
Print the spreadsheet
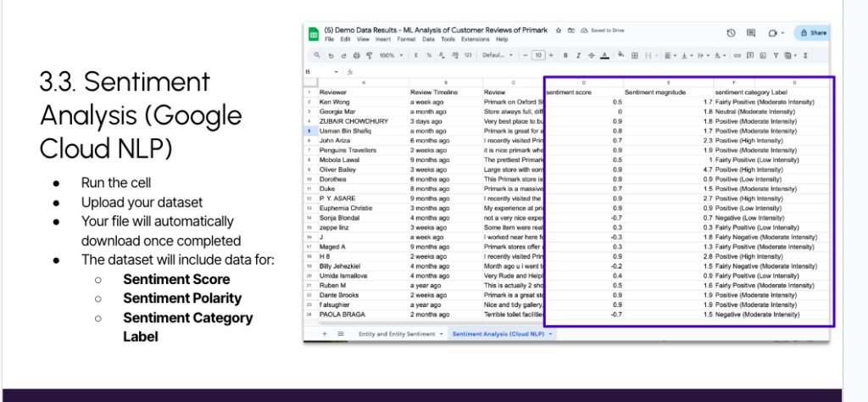(357, 55)
